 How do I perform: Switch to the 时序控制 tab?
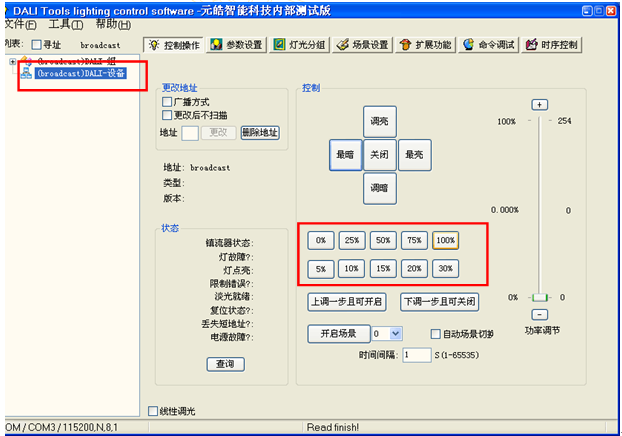coord(552,45)
